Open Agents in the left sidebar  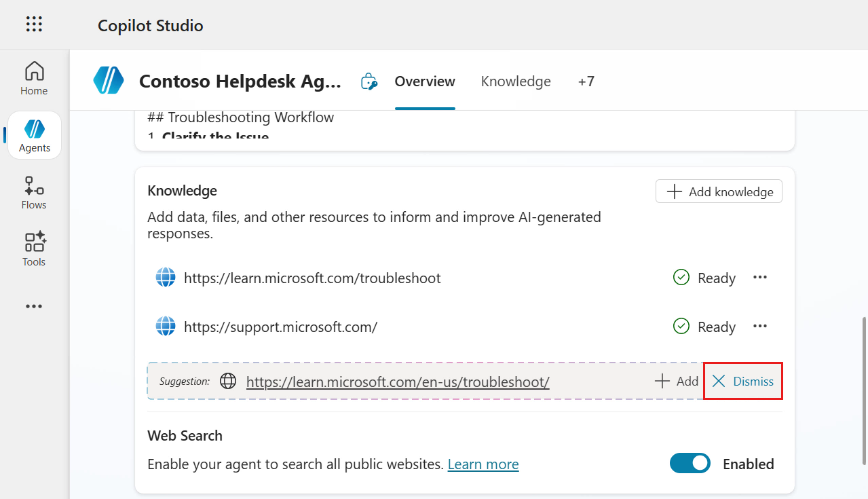[35, 135]
